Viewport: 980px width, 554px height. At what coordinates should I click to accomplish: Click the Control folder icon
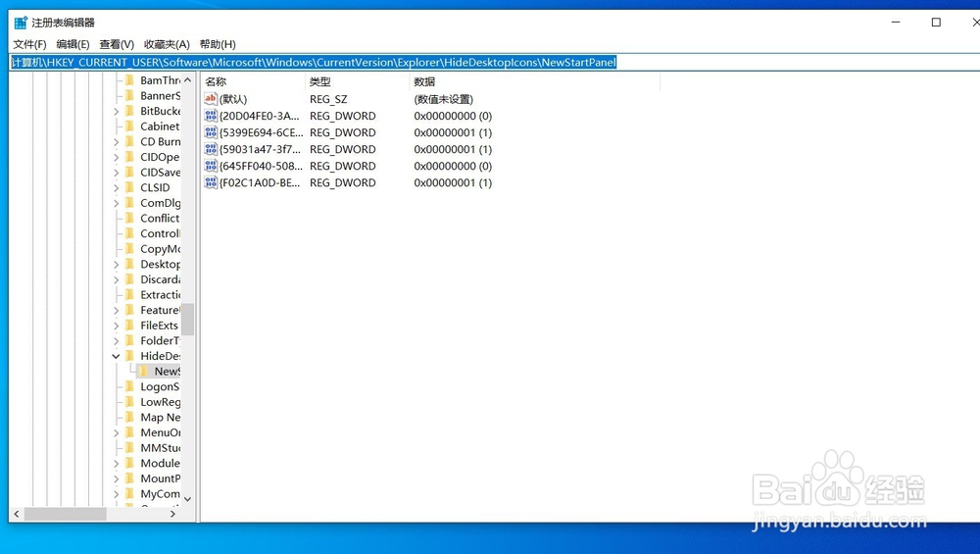tap(130, 233)
